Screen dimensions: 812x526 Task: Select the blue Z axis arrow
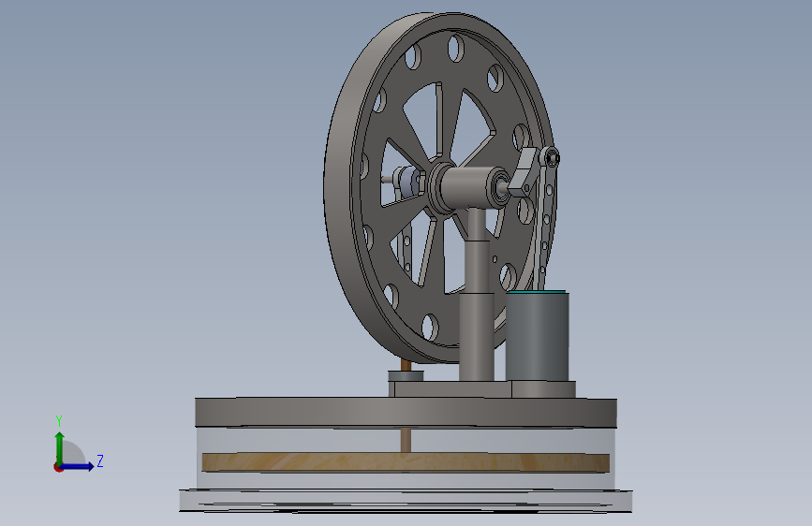pos(78,466)
